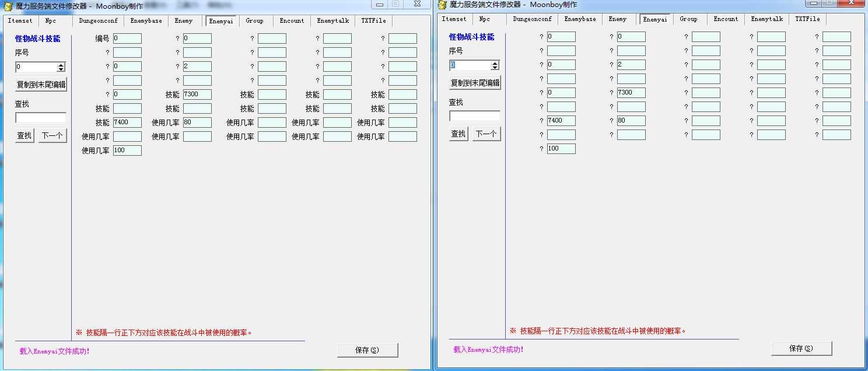
Task: Click the app icon in left window title bar
Action: click(8, 6)
